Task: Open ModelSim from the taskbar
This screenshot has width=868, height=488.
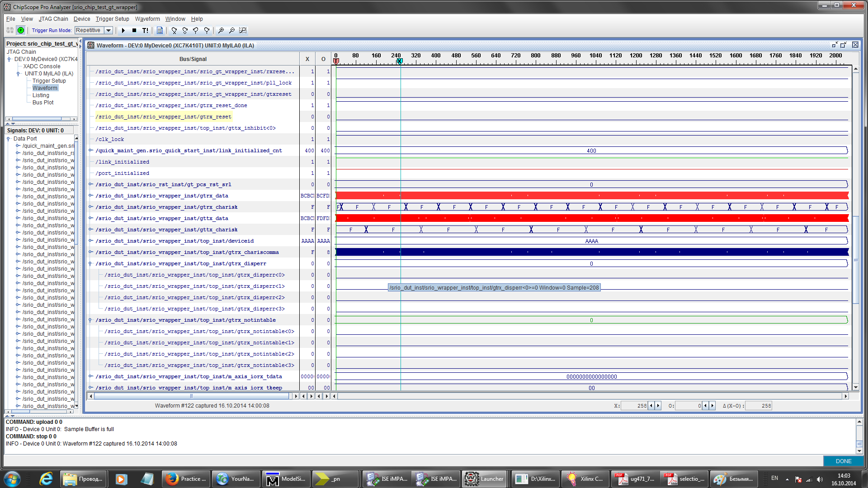Action: click(286, 479)
